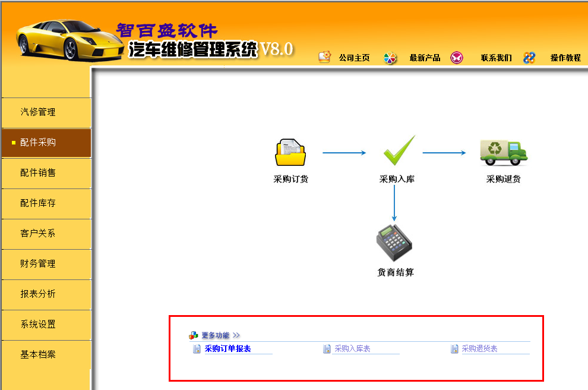Viewport: 588px width, 390px height.
Task: Click the document icon beside 采购入库表
Action: point(327,349)
